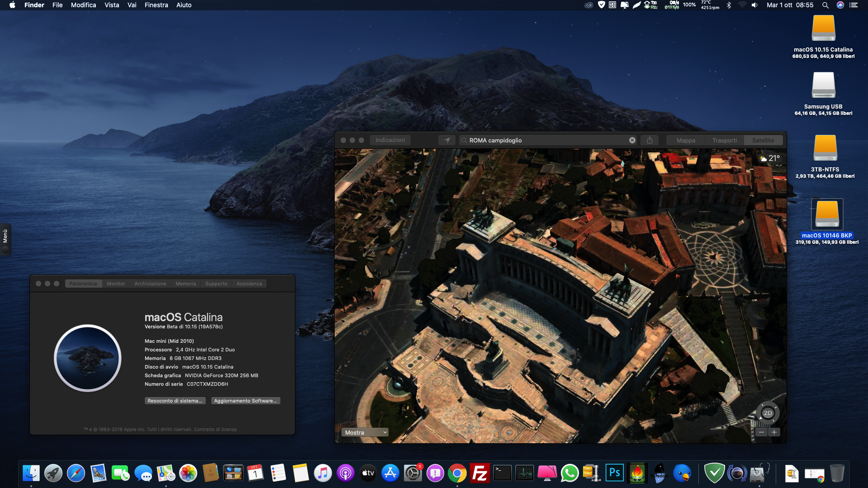Click the Bluetooth icon in menu bar
868x488 pixels.
(x=729, y=5)
